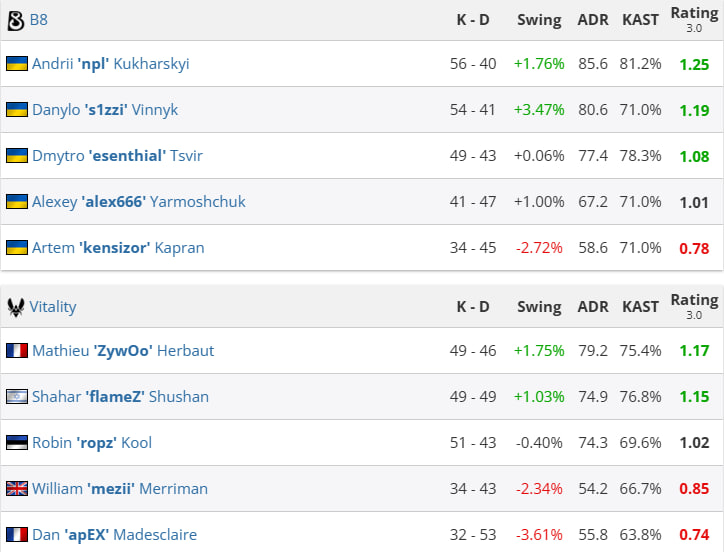The height and width of the screenshot is (552, 724).
Task: Click the Israeli flag beside flameZ
Action: 17,397
